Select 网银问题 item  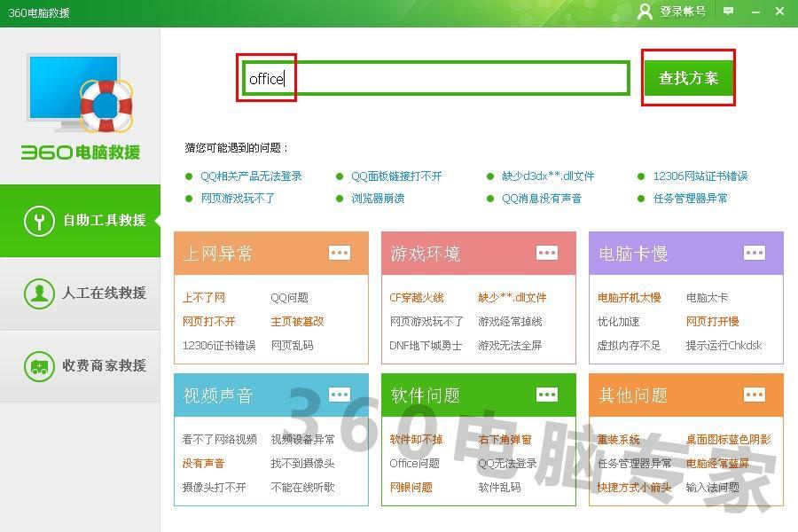point(411,487)
